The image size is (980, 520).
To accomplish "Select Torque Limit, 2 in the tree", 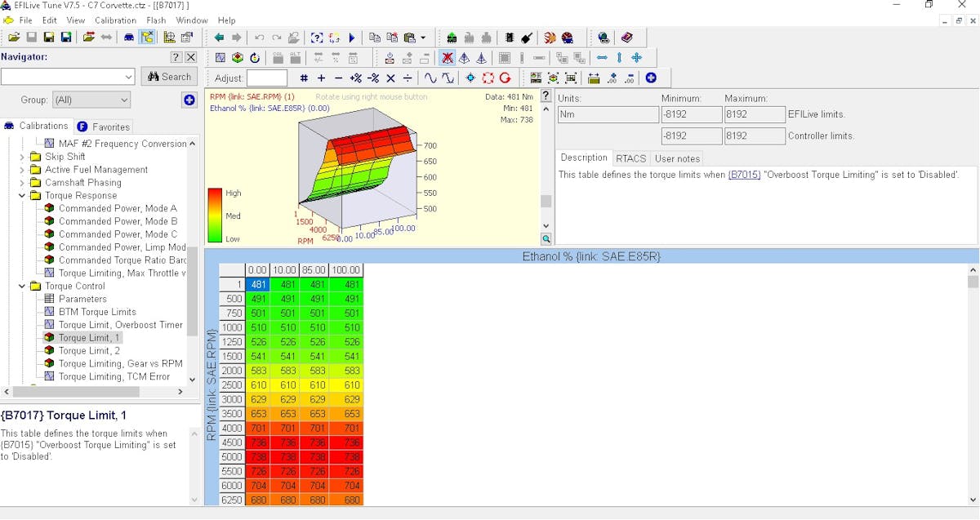I will click(x=89, y=351).
